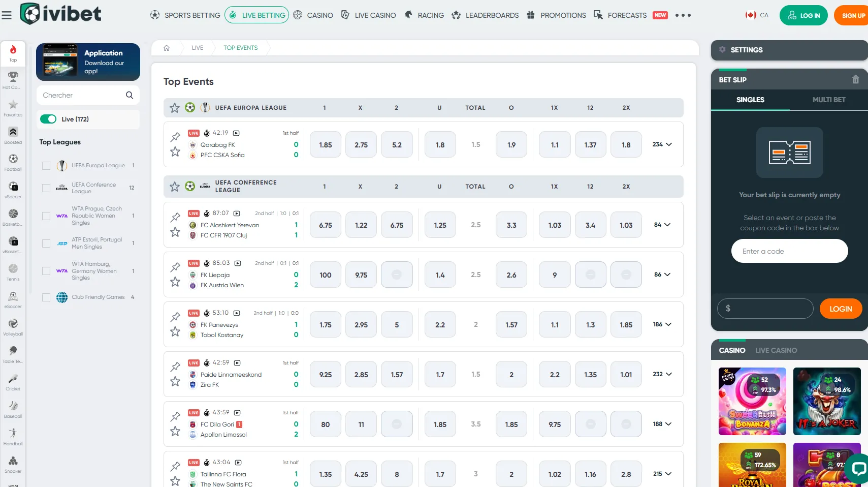Viewport: 868px width, 487px height.
Task: Click the stake amount dollar field
Action: click(765, 309)
